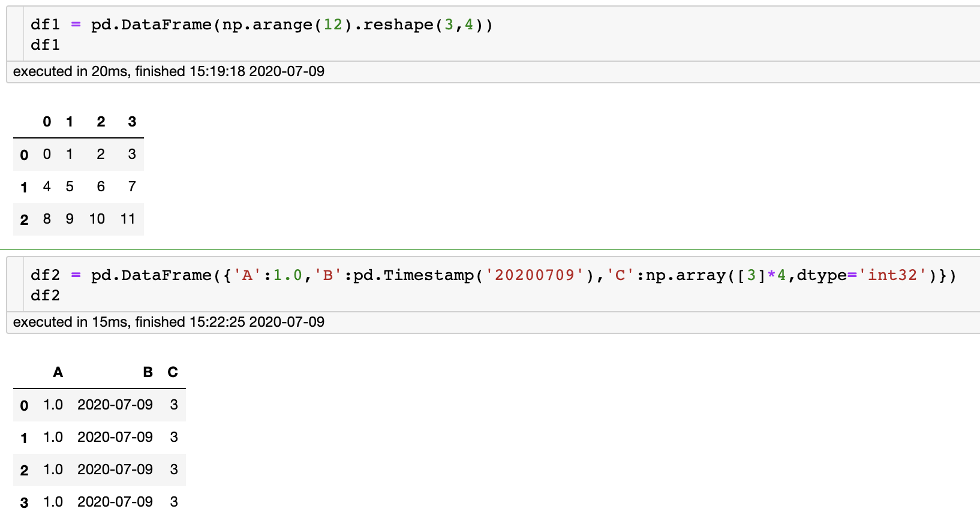
Task: Select cell value '4' in df1 output
Action: point(47,186)
